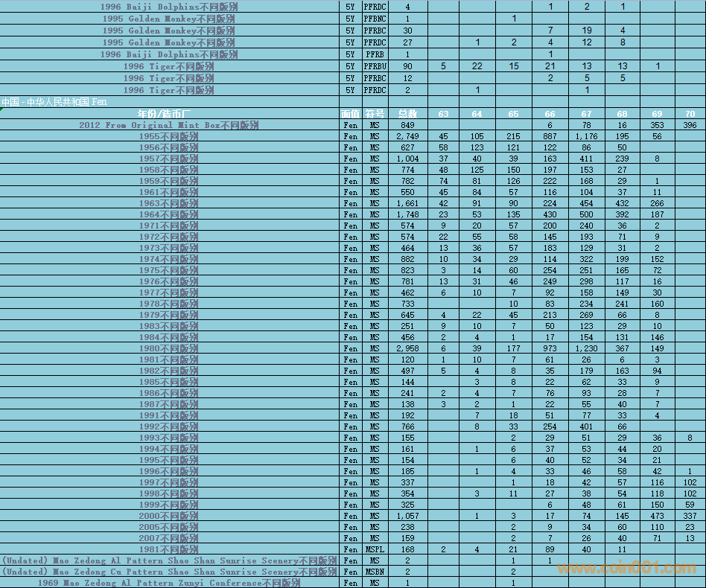
Task: Click the PFRBU symbol cell of 1996 Tiger
Action: pyautogui.click(x=375, y=66)
